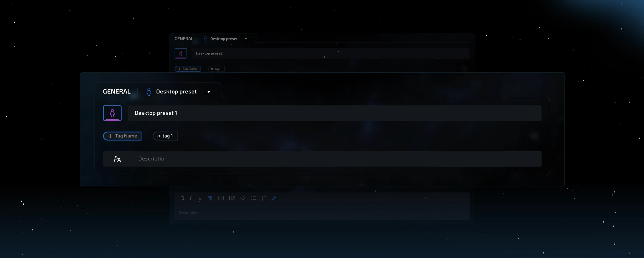Viewport: 644px width, 258px height.
Task: Click the blue person icon next to large Desktop preset
Action: click(149, 92)
